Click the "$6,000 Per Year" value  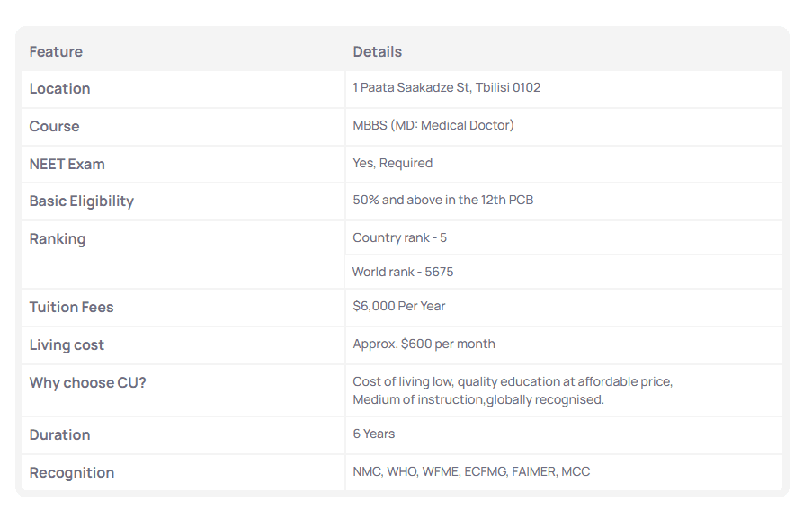pyautogui.click(x=398, y=307)
